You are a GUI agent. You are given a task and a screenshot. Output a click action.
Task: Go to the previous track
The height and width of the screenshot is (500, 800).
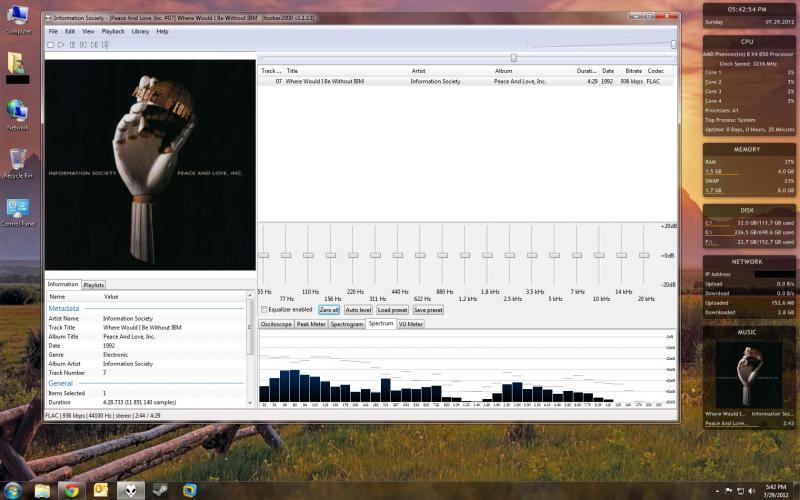coord(83,45)
